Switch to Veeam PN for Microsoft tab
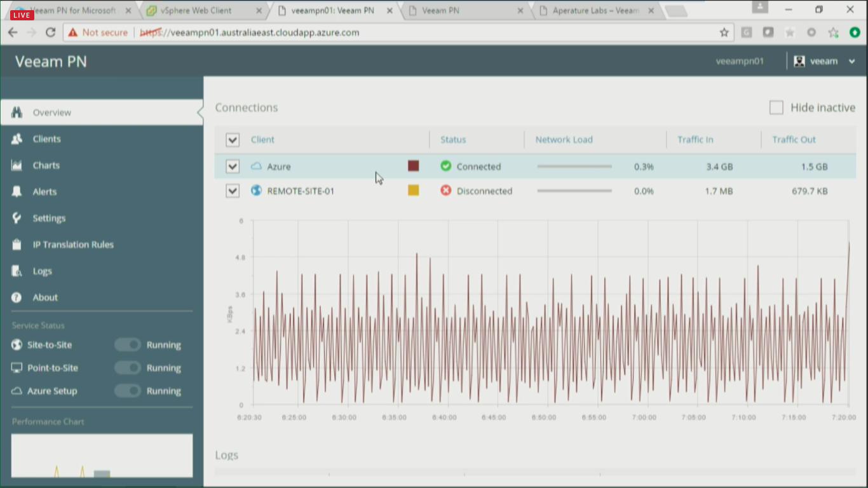The height and width of the screenshot is (488, 868). point(73,11)
